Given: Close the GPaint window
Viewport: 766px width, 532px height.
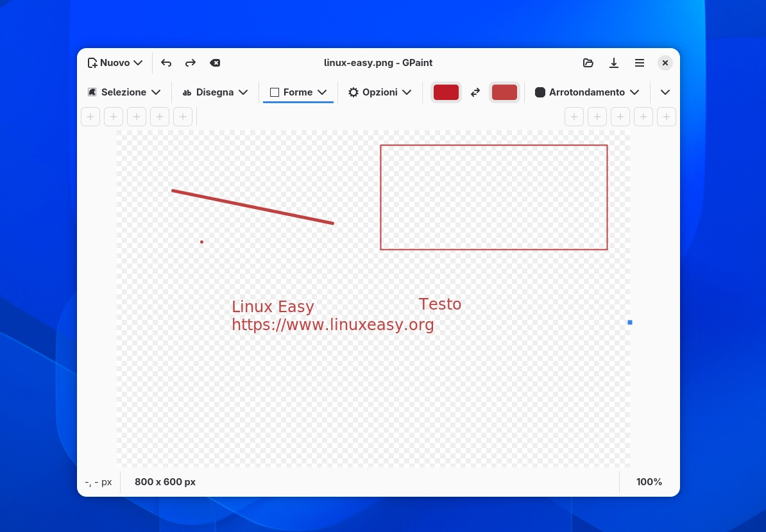Looking at the screenshot, I should click(665, 63).
